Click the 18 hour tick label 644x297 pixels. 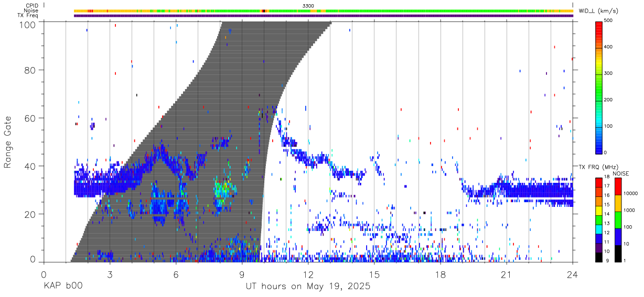click(440, 274)
